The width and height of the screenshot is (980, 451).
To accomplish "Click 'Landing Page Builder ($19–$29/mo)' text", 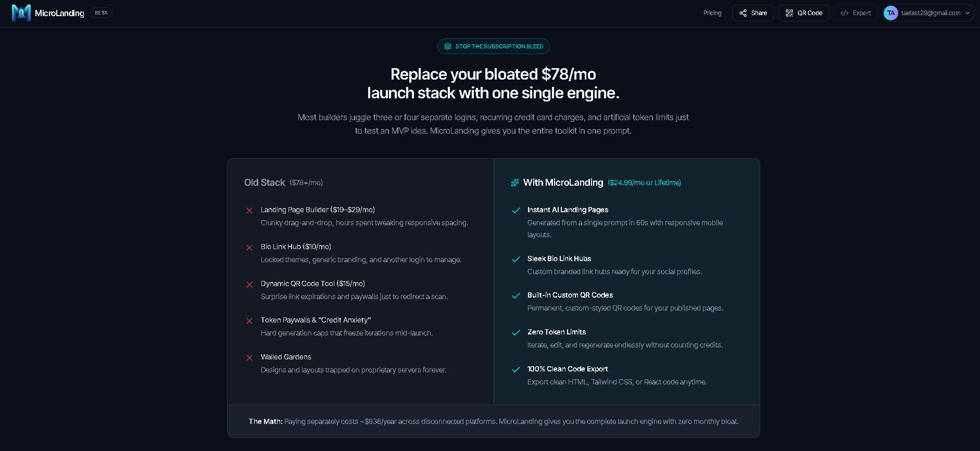I will click(x=318, y=210).
